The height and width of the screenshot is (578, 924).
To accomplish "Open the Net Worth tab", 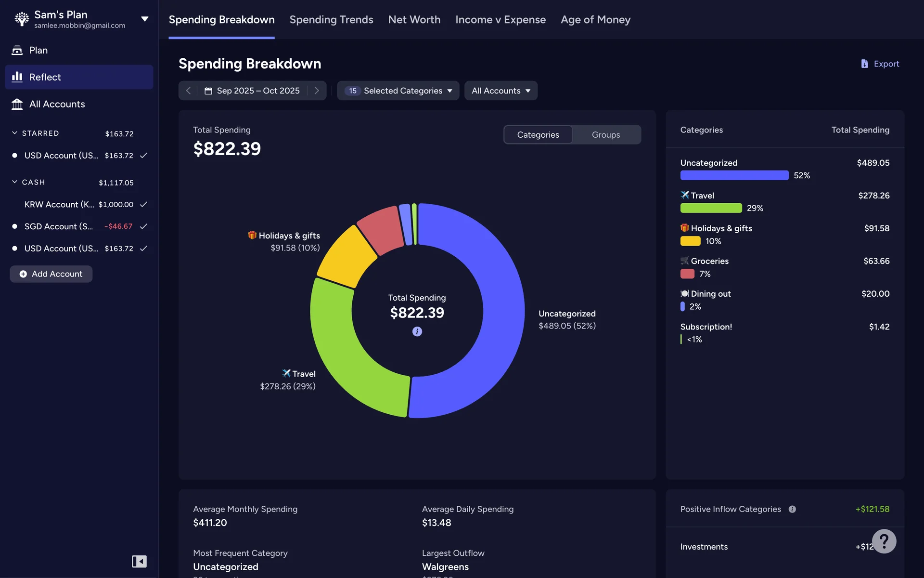I will click(414, 20).
